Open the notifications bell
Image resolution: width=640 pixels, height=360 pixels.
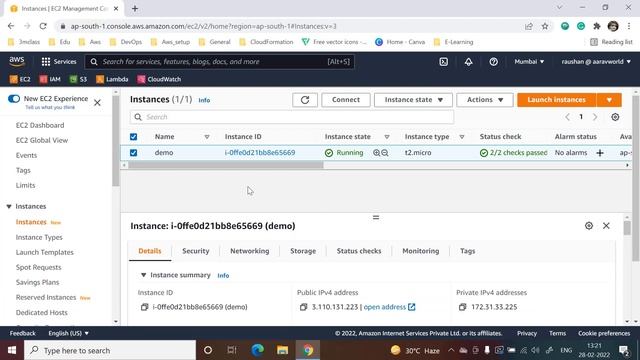pos(469,62)
